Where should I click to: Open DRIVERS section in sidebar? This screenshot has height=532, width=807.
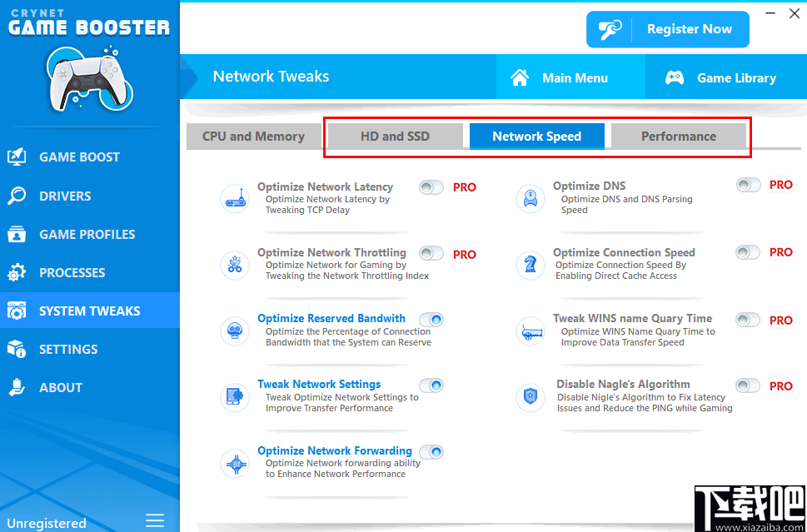(90, 196)
